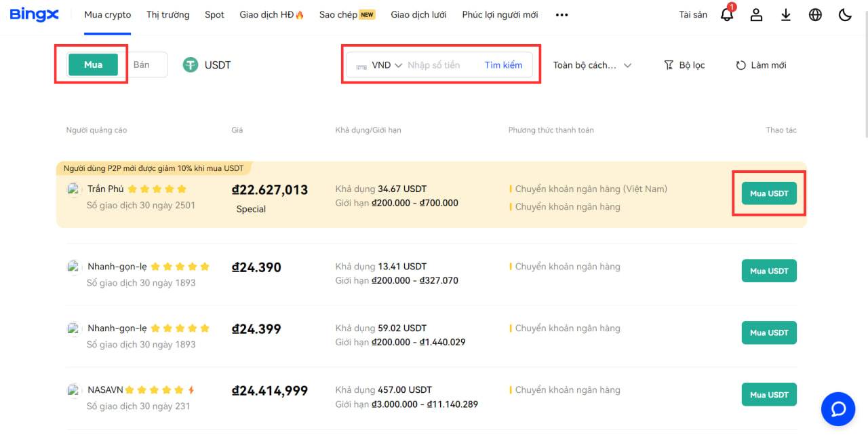Click Mua USDT for ₫24.390 offer
Image resolution: width=868 pixels, height=439 pixels.
(769, 271)
